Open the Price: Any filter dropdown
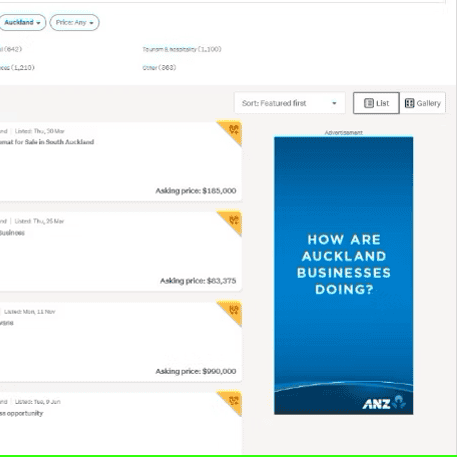Image resolution: width=457 pixels, height=457 pixels. tap(74, 23)
